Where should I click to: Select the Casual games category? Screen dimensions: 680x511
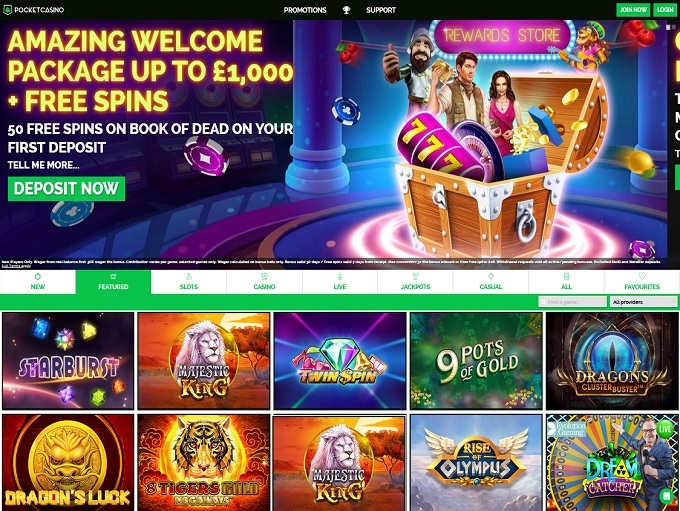(x=490, y=282)
